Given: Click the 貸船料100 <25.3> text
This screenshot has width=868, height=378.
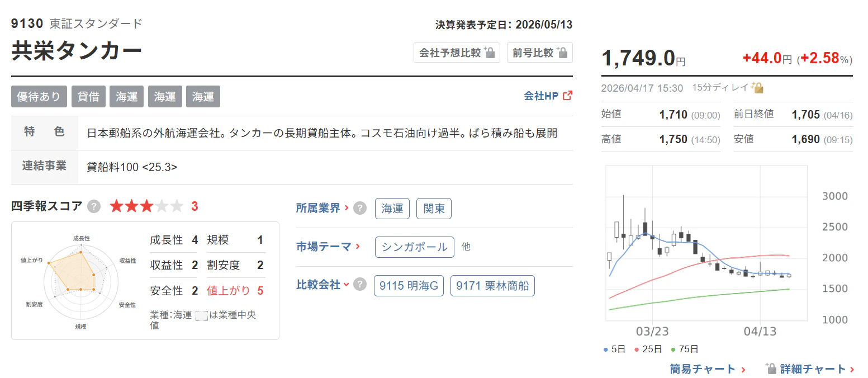Looking at the screenshot, I should (132, 167).
